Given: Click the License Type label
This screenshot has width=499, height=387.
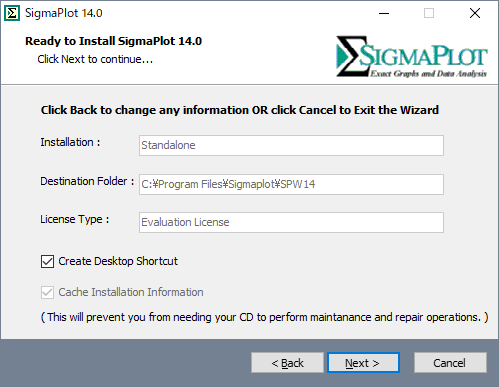Looking at the screenshot, I should click(x=75, y=219).
